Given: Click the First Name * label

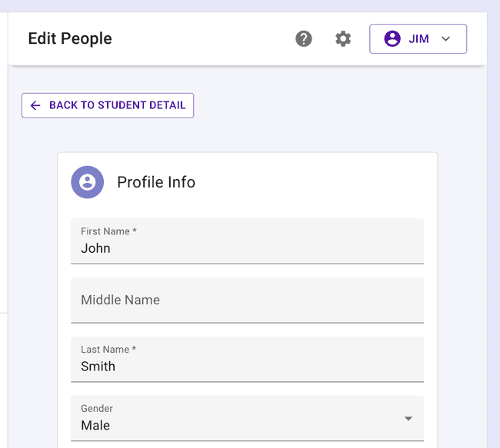Looking at the screenshot, I should tap(108, 231).
